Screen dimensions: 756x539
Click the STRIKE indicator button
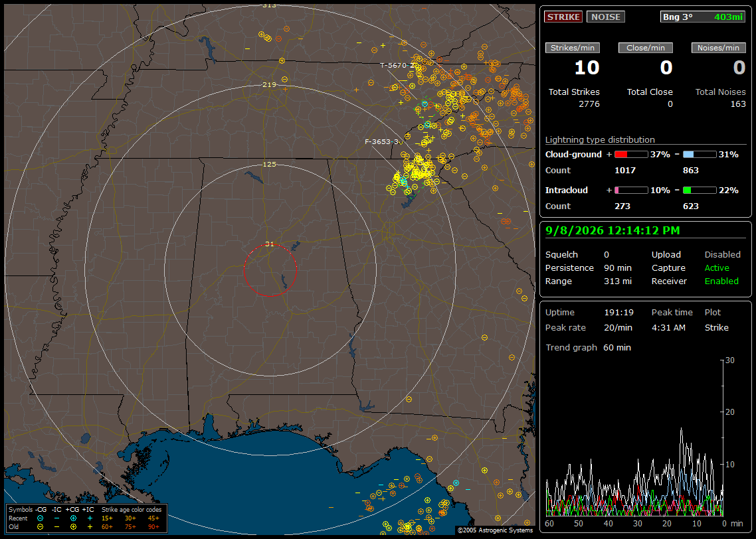563,17
